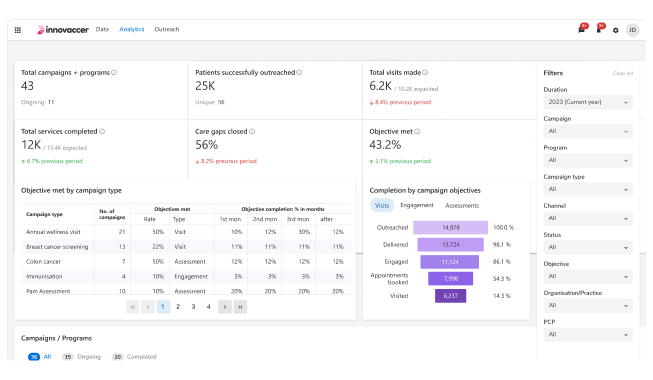The image size is (653, 380).
Task: Click Clear All filters link
Action: [x=623, y=73]
